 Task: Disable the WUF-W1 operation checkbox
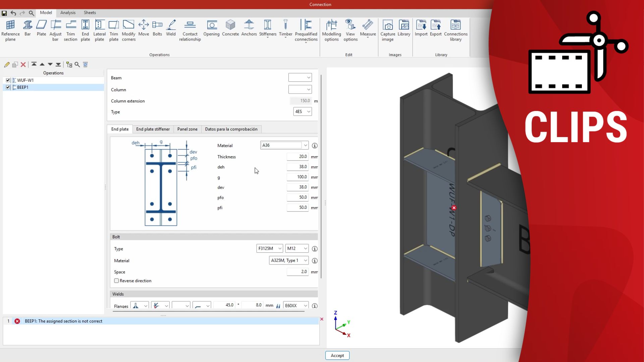(x=8, y=80)
